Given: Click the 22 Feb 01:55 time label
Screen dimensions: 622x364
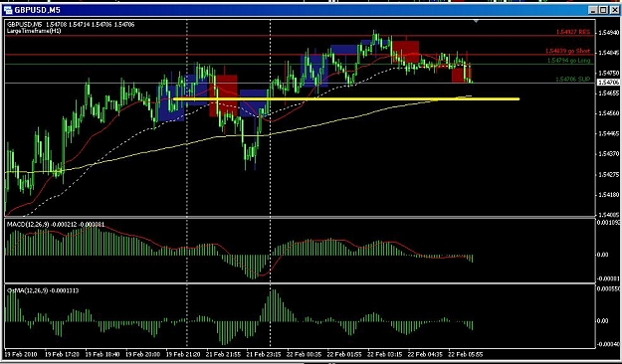Looking at the screenshot, I should pos(344,354).
